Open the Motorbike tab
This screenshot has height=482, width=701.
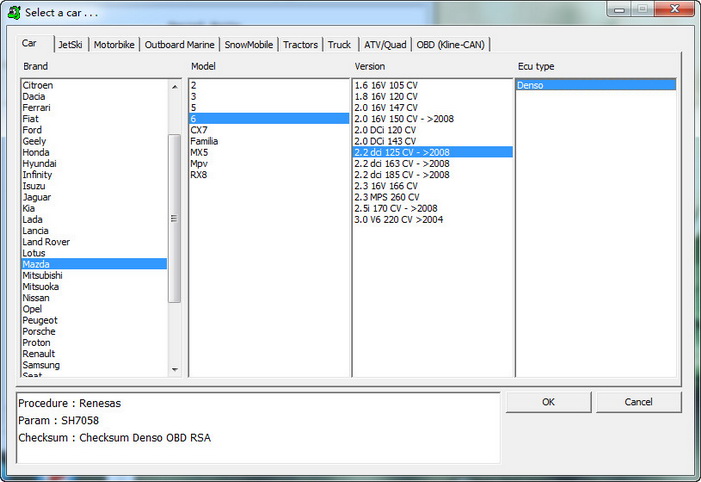(114, 45)
